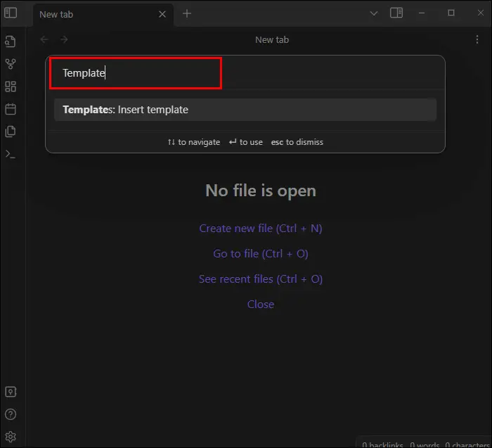Open settings gear icon
Screen dimensions: 492x448
tap(11, 437)
